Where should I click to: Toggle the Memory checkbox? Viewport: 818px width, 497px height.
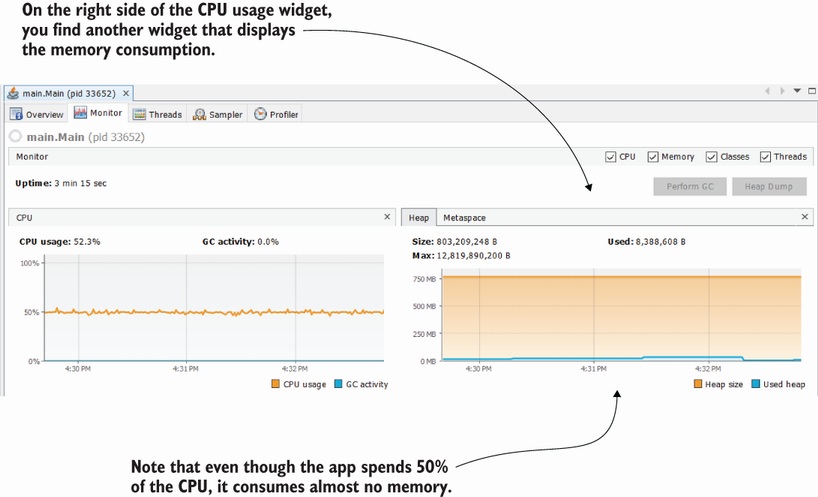coord(653,157)
